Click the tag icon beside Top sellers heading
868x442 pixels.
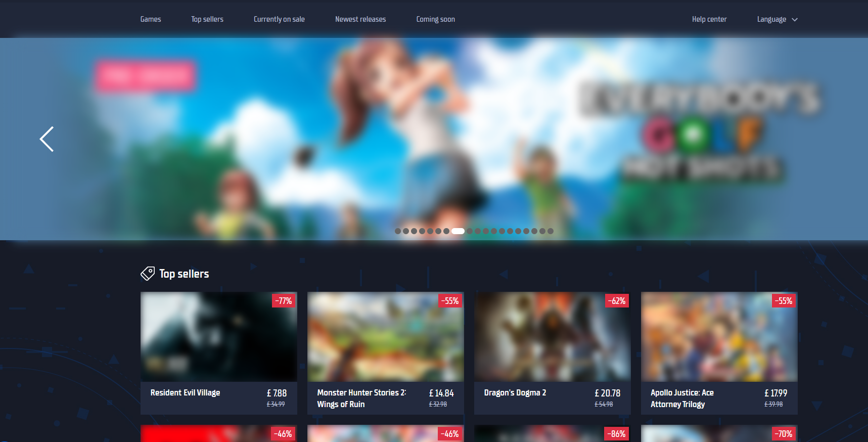coord(148,274)
